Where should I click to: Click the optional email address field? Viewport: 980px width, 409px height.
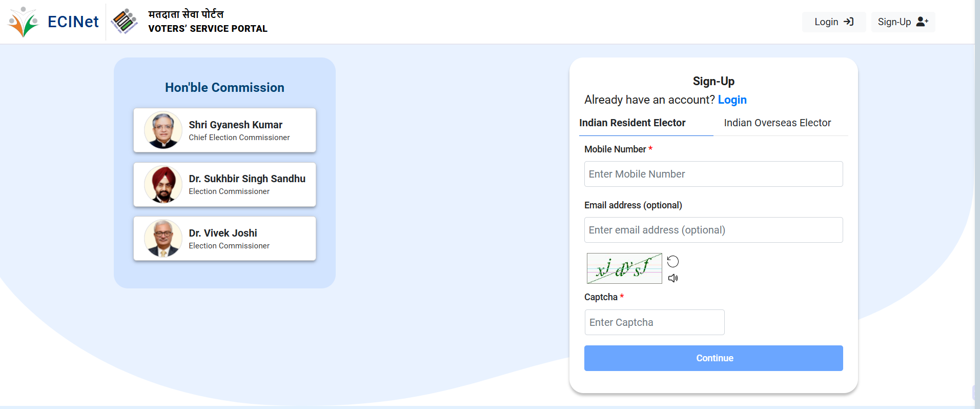(x=713, y=230)
